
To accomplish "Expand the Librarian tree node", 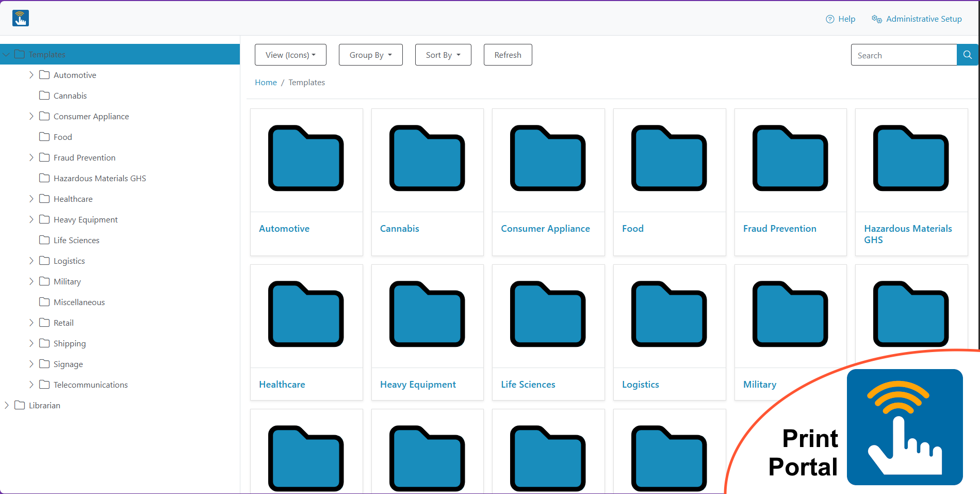I will click(7, 405).
